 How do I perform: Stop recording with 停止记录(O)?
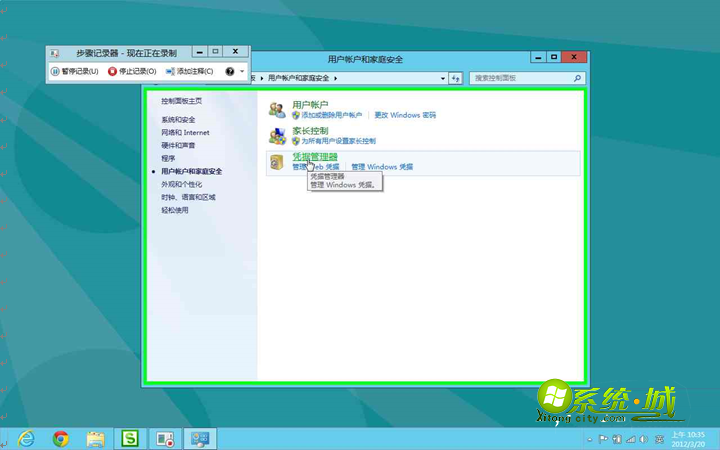[x=132, y=71]
